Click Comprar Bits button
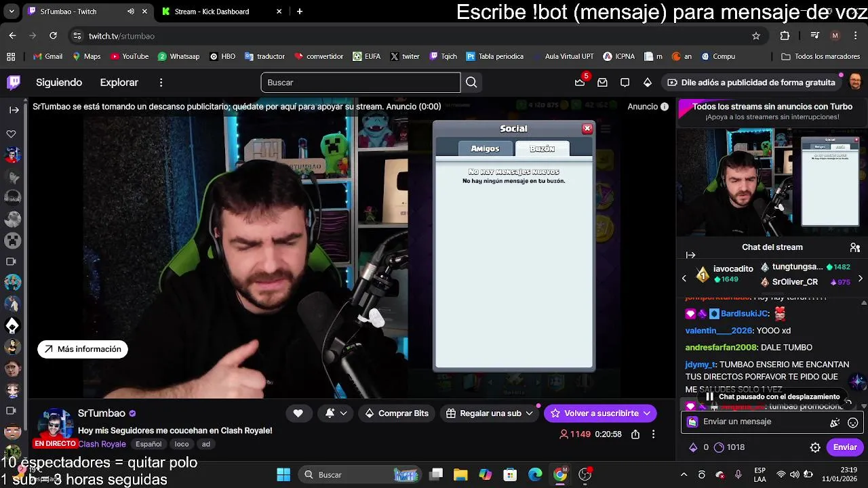The height and width of the screenshot is (488, 868). [x=397, y=413]
